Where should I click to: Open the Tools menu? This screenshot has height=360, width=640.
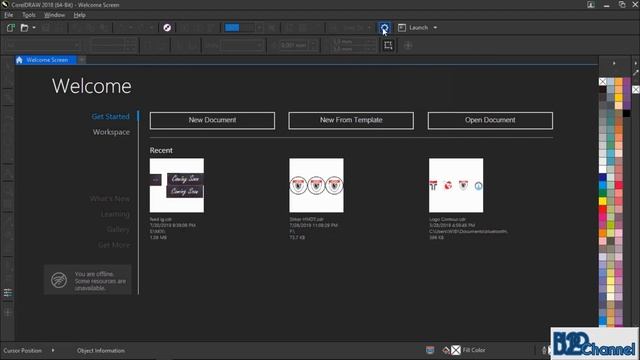(x=29, y=15)
